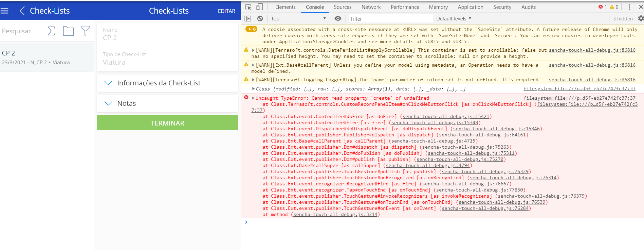Click the 3 hidden messages label

pyautogui.click(x=623, y=19)
